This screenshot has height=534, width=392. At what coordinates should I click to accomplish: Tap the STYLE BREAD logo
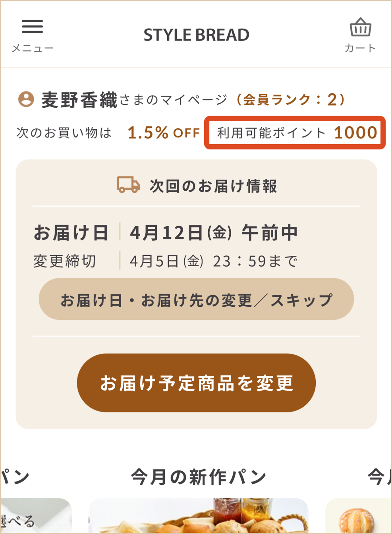196,35
